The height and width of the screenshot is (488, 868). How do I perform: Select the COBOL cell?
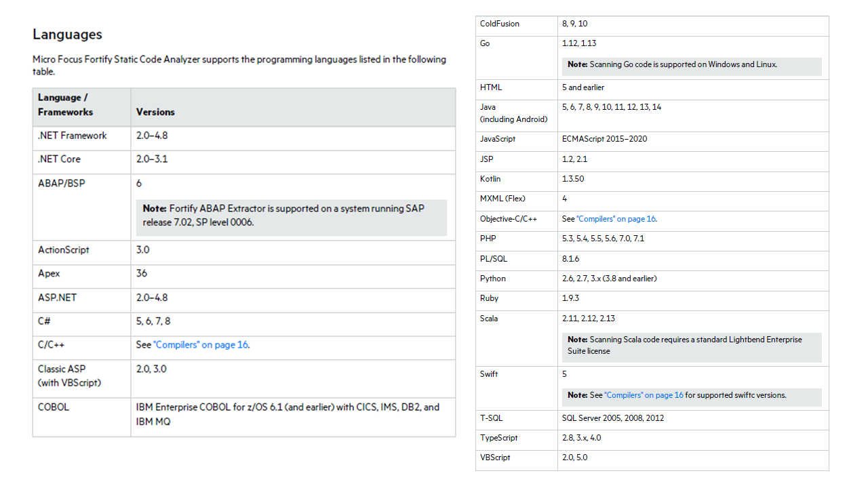[81, 417]
